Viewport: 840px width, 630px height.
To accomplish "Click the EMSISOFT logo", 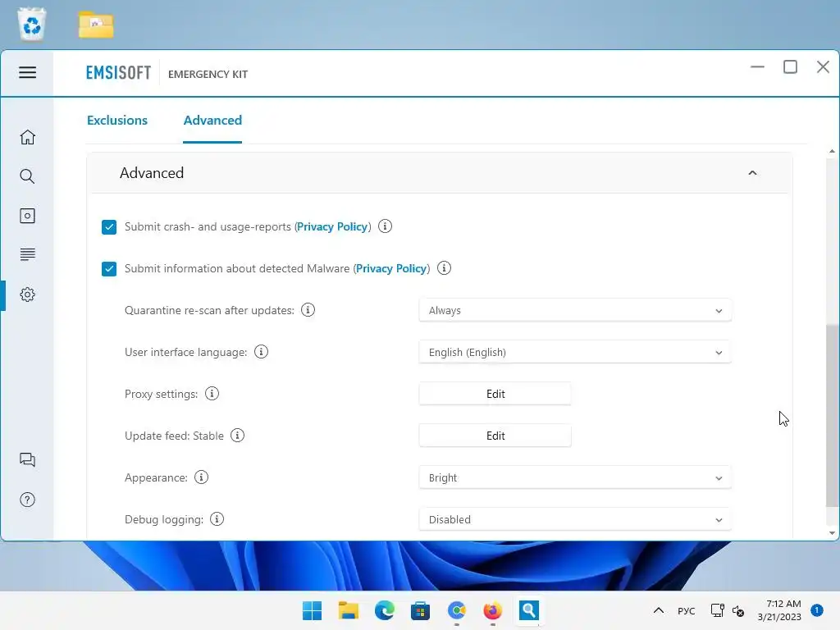I will click(x=118, y=73).
